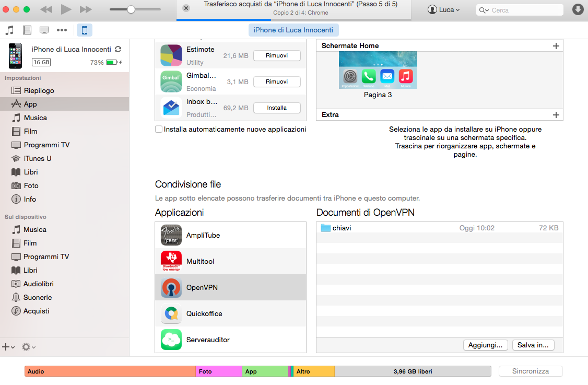588x385 pixels.
Task: Click the Sincronizza button
Action: pos(530,371)
